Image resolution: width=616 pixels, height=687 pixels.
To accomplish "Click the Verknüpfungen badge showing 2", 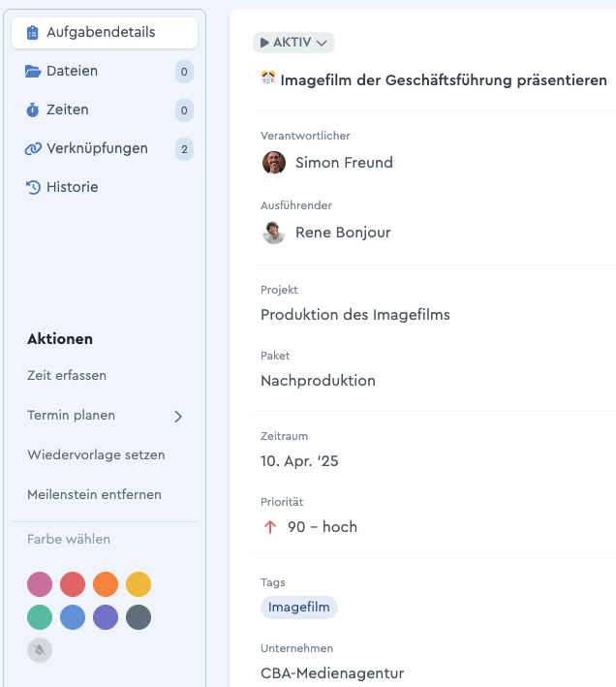I will 184,149.
